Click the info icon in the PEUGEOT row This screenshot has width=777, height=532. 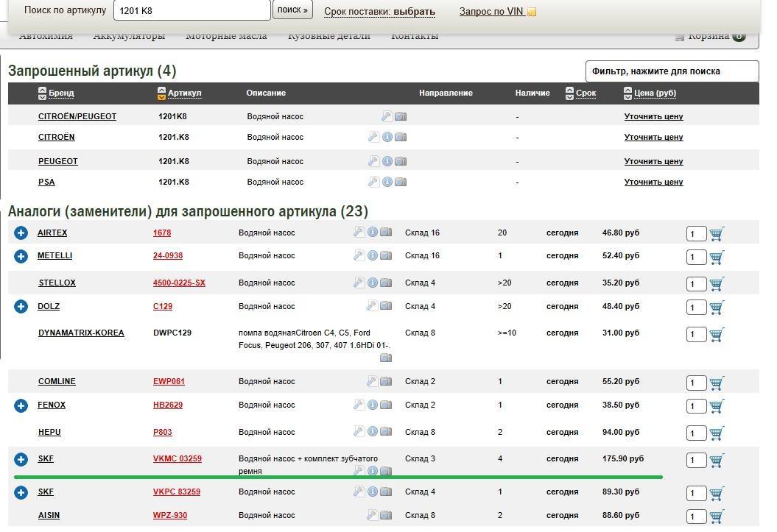(387, 161)
